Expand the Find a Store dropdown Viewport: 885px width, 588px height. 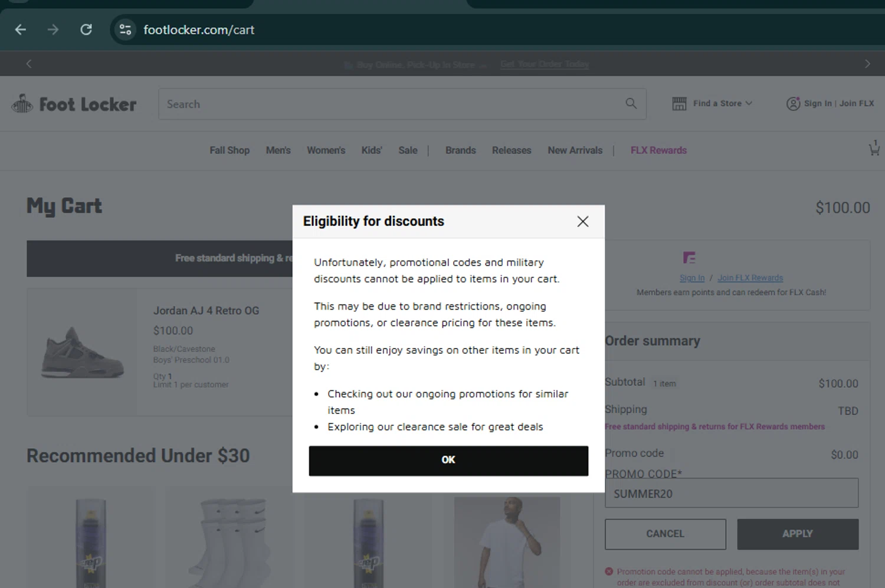[723, 103]
